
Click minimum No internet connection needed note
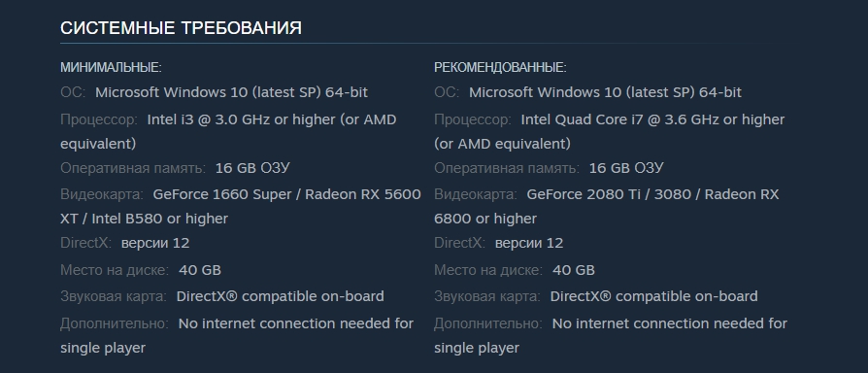tap(237, 335)
